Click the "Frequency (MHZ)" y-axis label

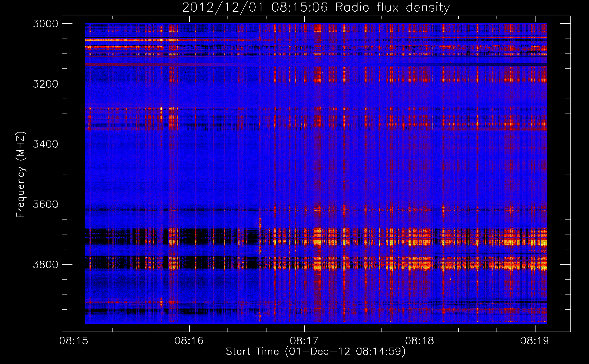[21, 175]
